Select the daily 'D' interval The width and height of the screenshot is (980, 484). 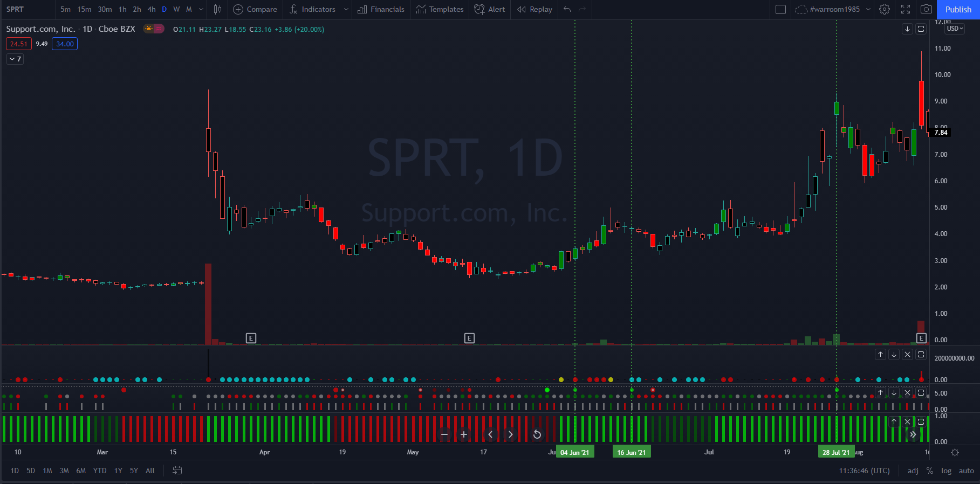(164, 9)
